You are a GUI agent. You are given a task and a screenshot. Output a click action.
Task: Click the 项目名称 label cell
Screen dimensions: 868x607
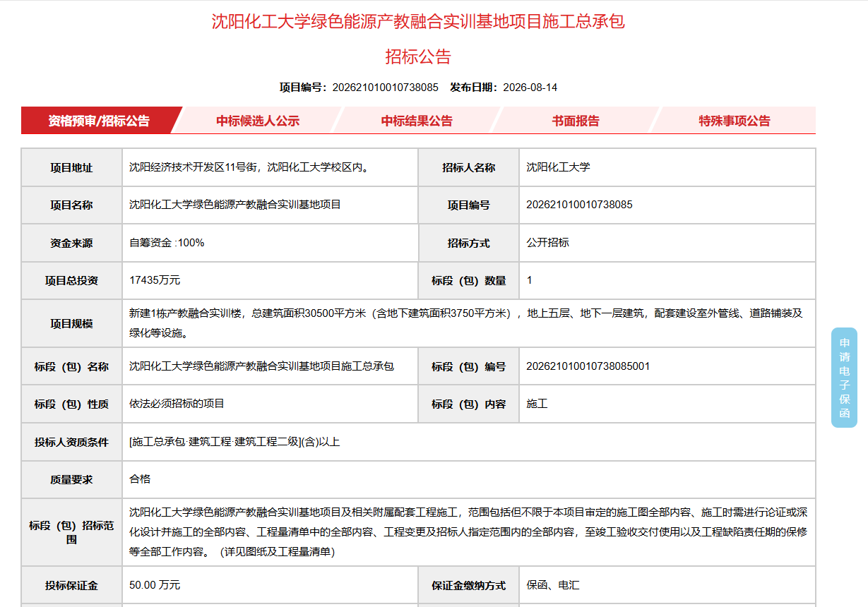[71, 205]
